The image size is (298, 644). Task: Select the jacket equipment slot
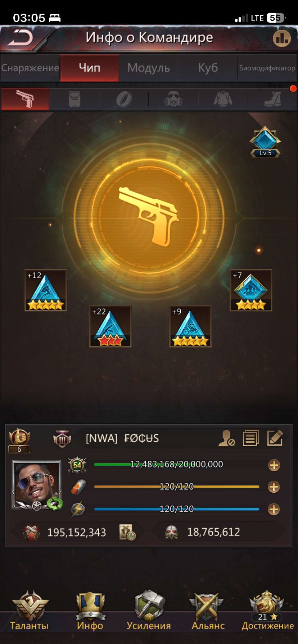[223, 99]
